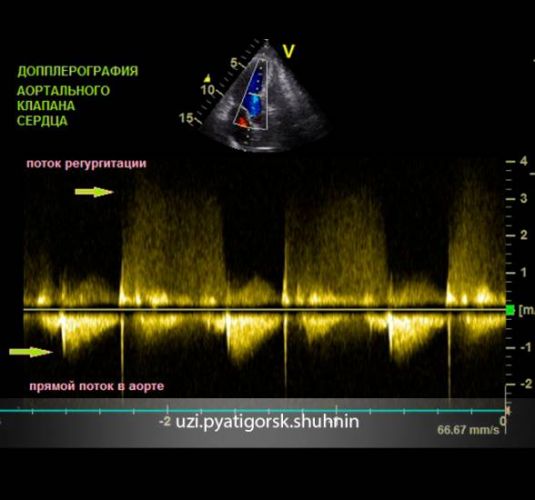This screenshot has height=500, width=535.
Task: Click the 'СЕРДЦА' text line
Action: [x=42, y=121]
